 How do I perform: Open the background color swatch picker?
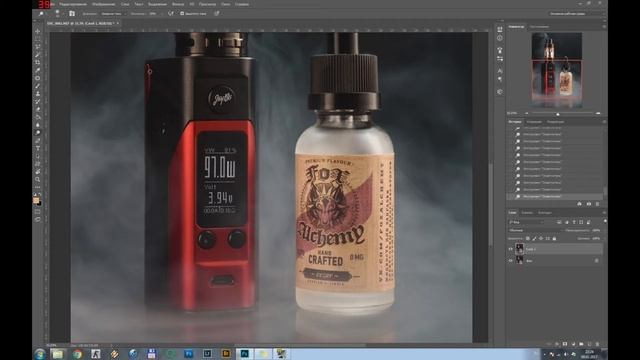point(39,203)
